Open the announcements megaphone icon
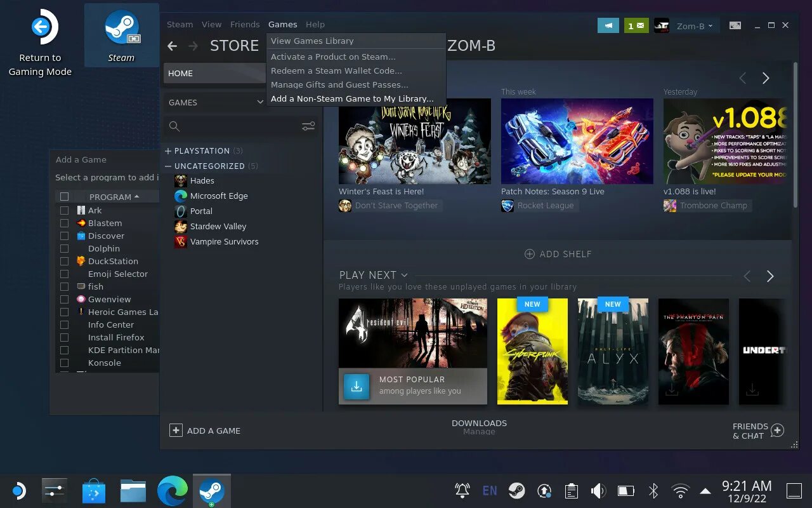 point(608,25)
